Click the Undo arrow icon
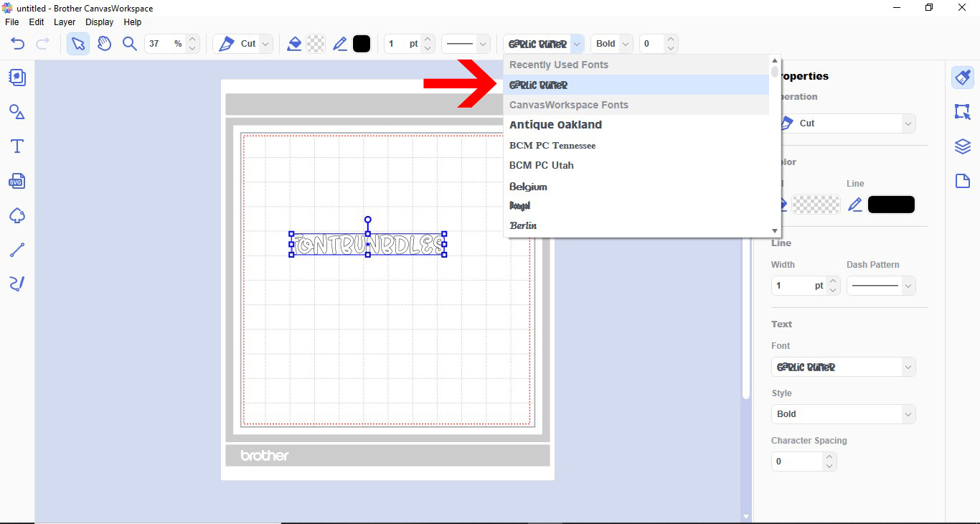 pyautogui.click(x=18, y=44)
